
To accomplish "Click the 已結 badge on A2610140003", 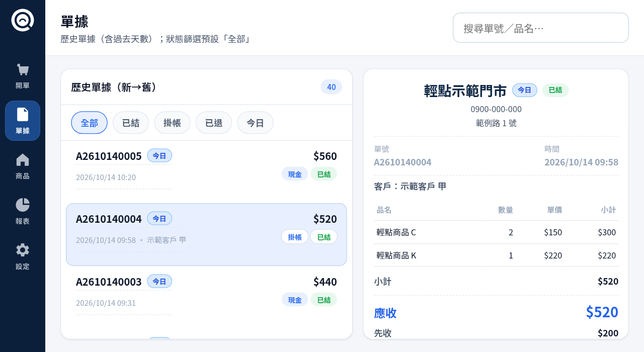I will coord(324,300).
